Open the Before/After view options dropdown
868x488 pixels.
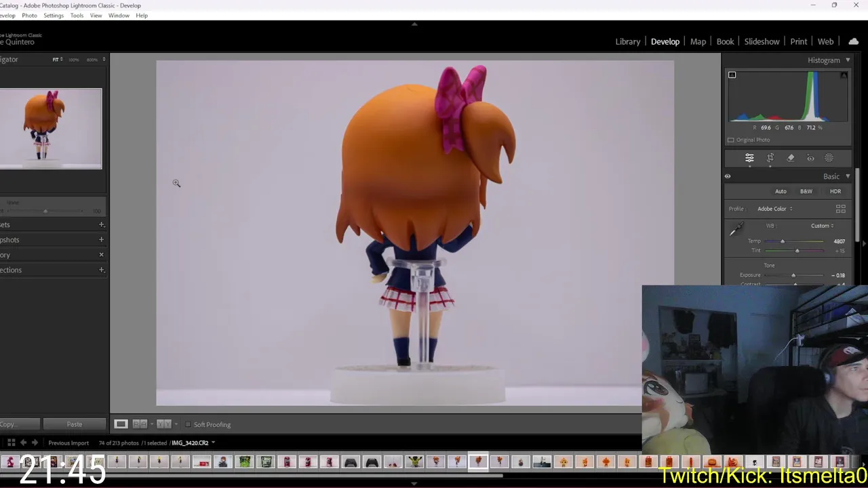[176, 424]
